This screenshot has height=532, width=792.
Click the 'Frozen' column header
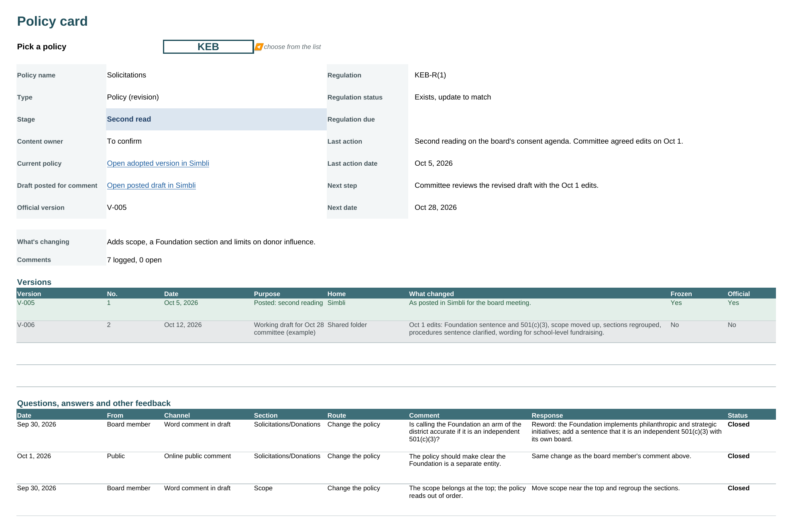click(681, 294)
